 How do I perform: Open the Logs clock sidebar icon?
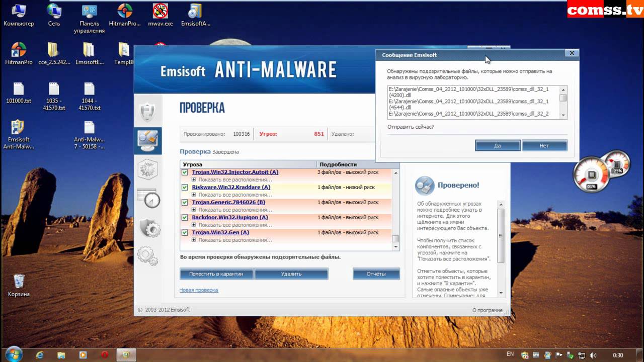tap(148, 198)
